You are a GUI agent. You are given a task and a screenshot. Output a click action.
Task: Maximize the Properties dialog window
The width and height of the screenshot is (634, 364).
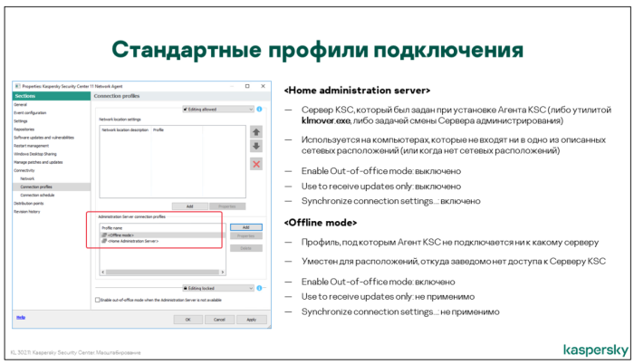[x=247, y=86]
